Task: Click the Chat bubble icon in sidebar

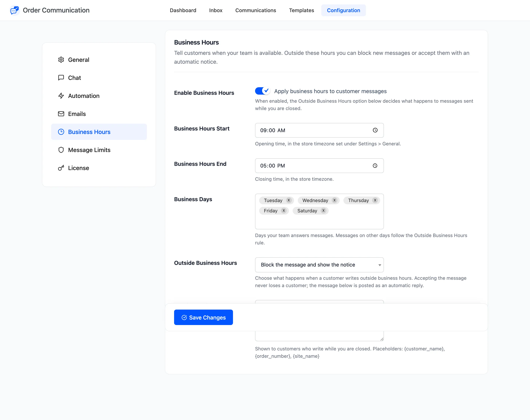Action: click(x=61, y=78)
